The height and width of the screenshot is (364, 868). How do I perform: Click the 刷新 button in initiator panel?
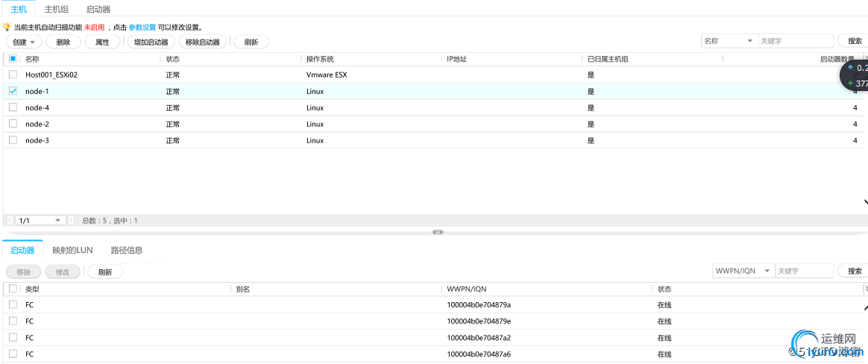pyautogui.click(x=105, y=272)
